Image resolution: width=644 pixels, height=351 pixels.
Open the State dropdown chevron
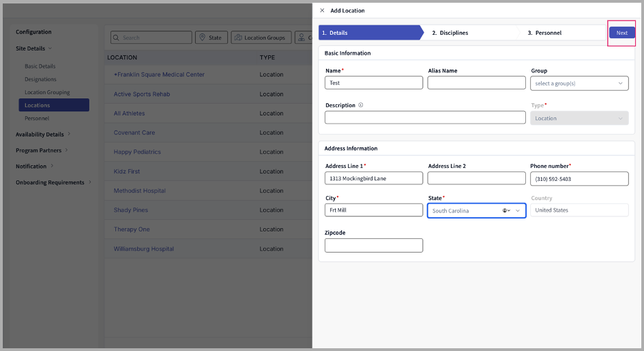(518, 210)
